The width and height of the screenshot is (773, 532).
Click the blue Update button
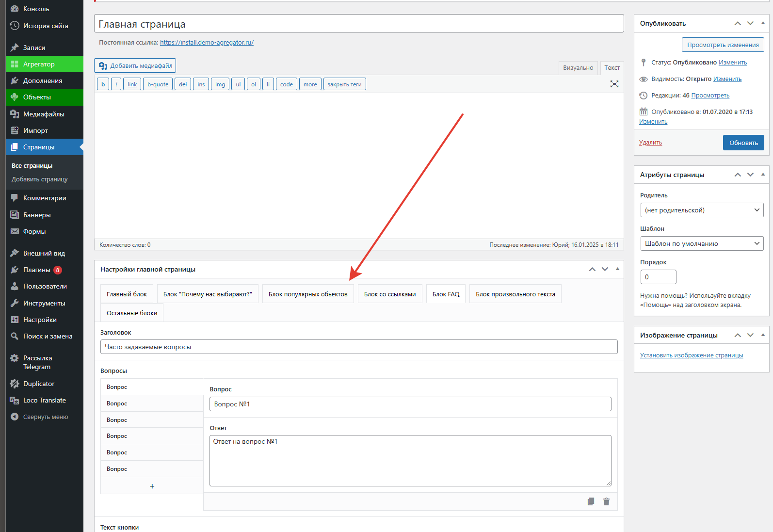tap(743, 143)
